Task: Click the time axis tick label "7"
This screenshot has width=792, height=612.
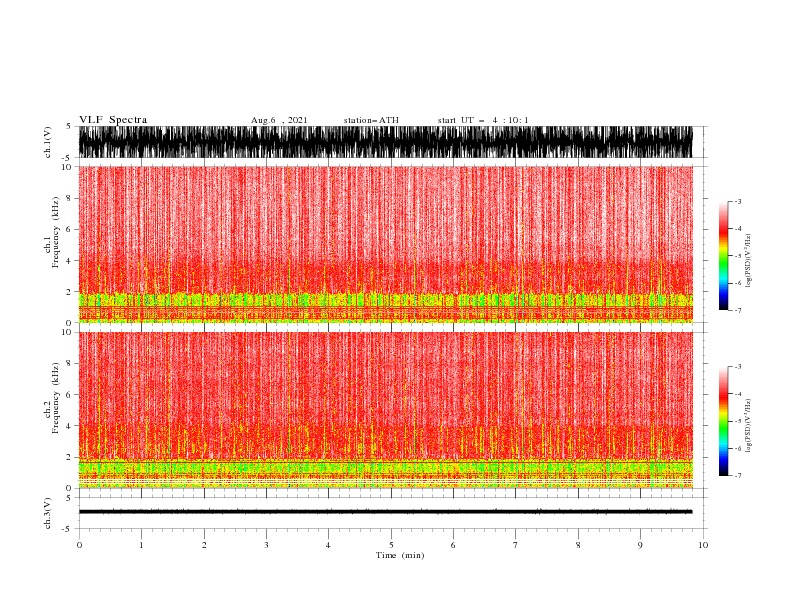Action: 516,545
